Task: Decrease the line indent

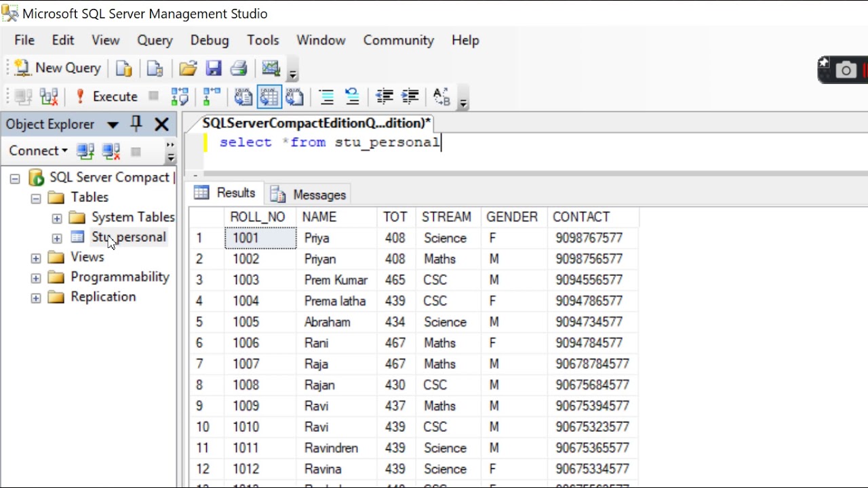Action: coord(384,97)
